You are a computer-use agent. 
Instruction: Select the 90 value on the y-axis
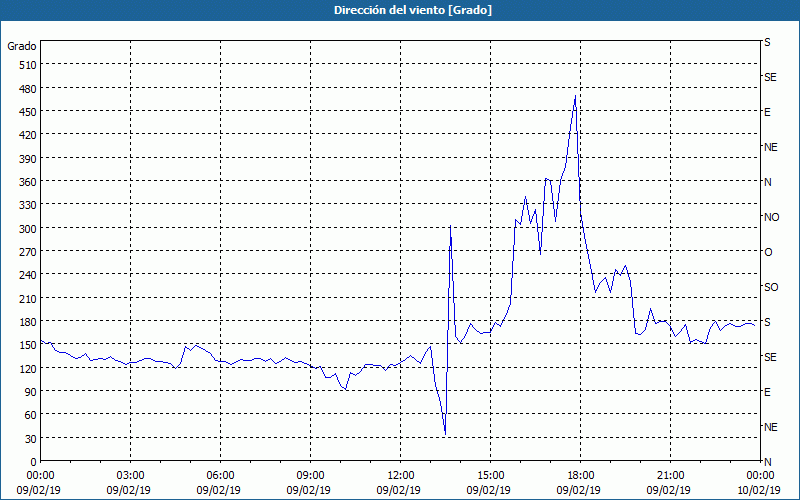[31, 392]
